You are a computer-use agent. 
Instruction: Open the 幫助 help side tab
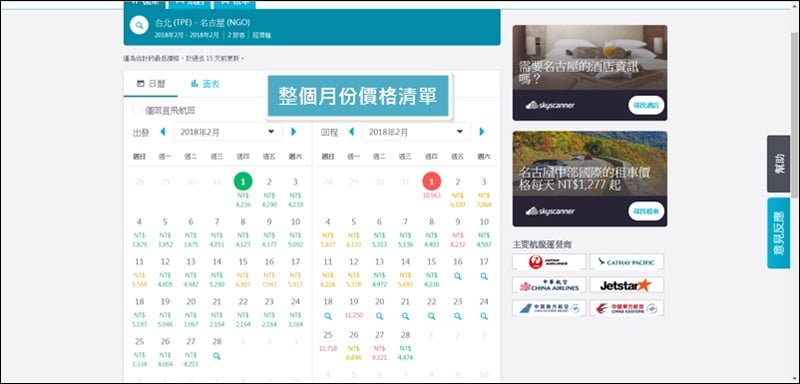point(779,164)
